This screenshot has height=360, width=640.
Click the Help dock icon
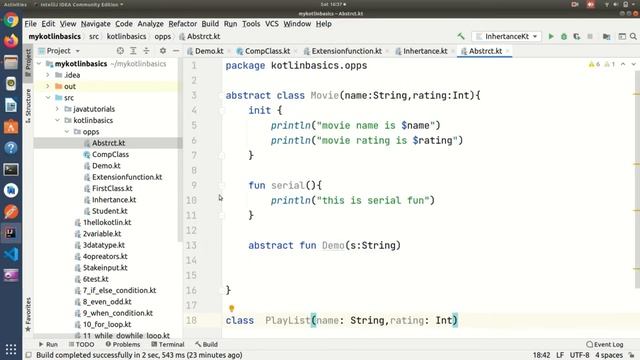coord(11,148)
